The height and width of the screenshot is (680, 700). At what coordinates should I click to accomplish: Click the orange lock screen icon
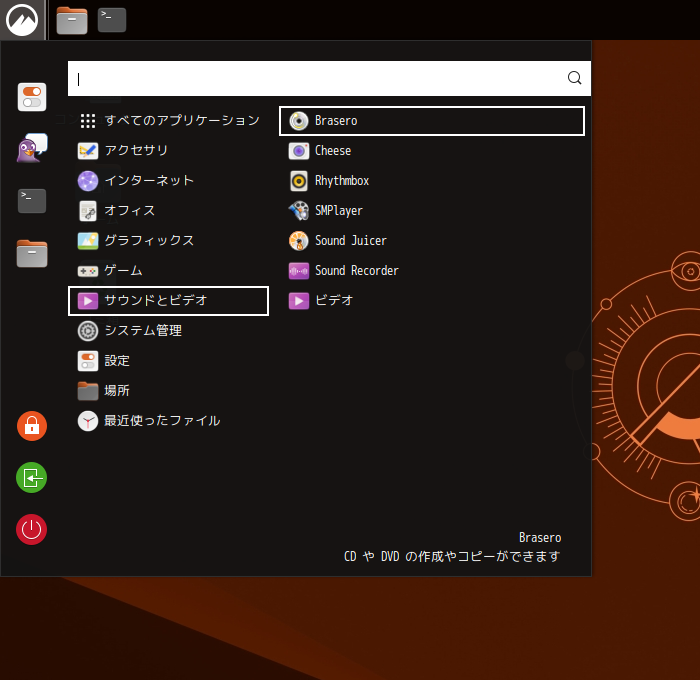[x=32, y=426]
